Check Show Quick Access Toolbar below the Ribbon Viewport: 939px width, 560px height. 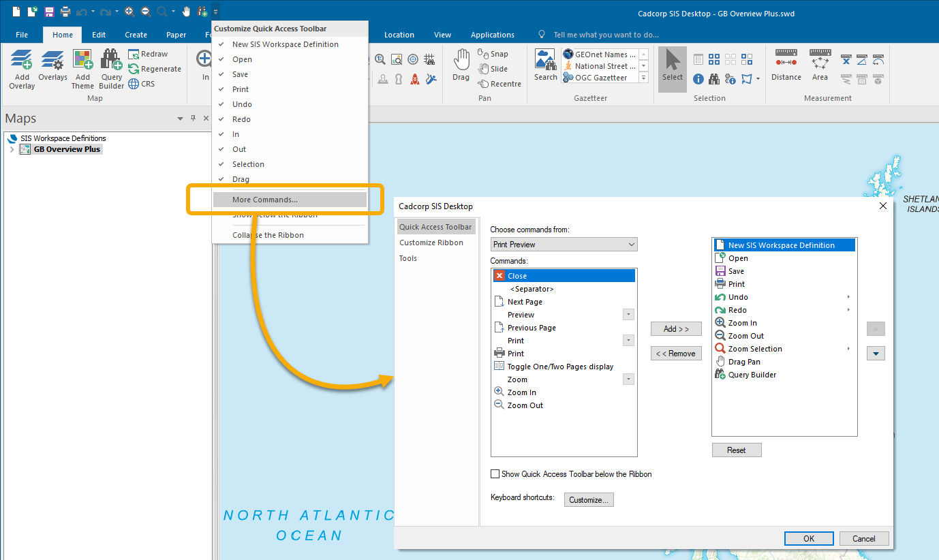tap(495, 474)
